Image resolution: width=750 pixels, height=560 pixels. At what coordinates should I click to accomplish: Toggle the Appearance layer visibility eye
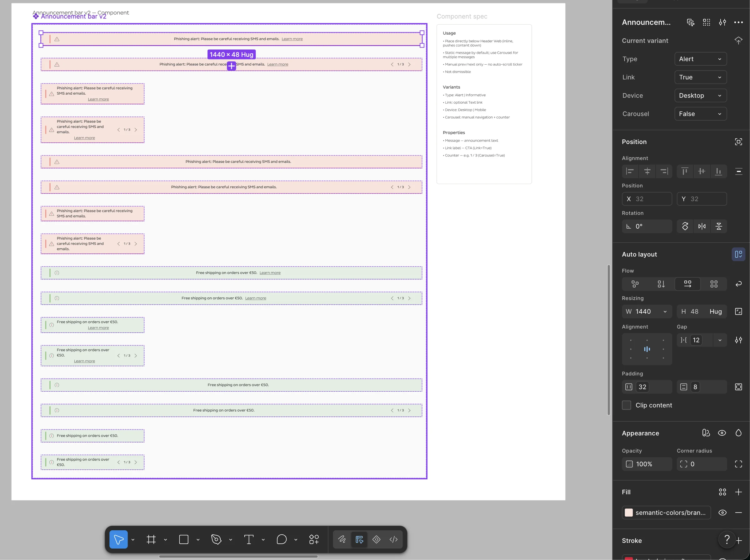coord(722,433)
